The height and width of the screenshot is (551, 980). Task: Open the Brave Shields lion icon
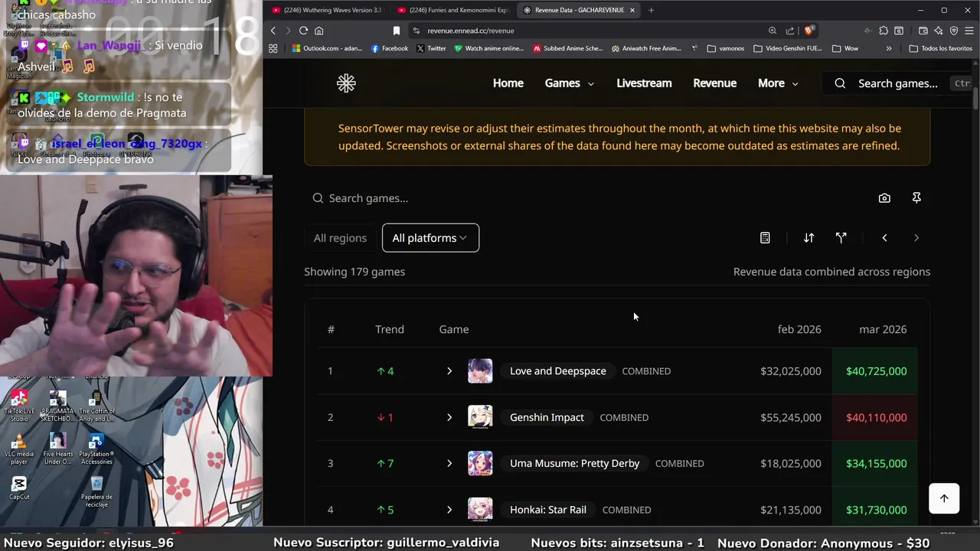(809, 31)
